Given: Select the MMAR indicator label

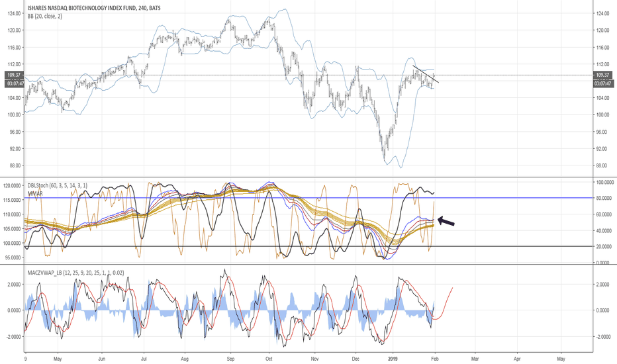Looking at the screenshot, I should coord(35,194).
